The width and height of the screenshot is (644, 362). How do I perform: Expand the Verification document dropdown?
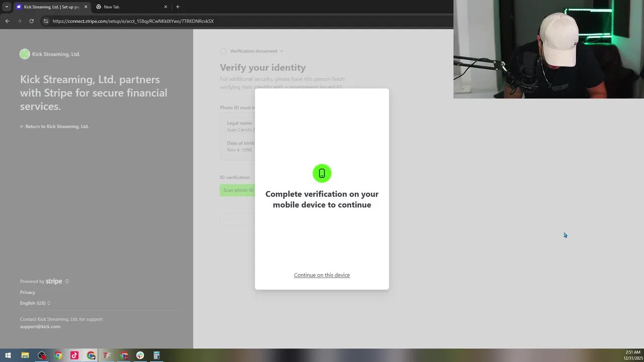(257, 51)
